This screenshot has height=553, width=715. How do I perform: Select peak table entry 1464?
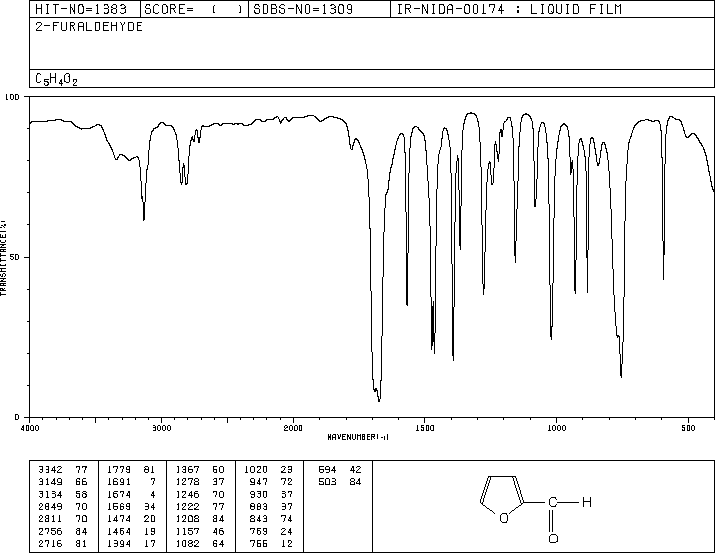[x=119, y=532]
